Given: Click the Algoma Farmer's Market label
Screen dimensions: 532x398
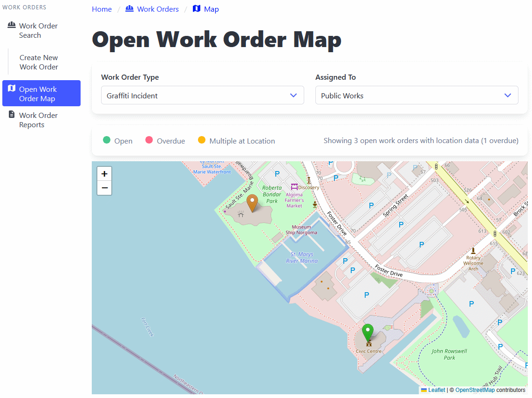Looking at the screenshot, I should [x=294, y=200].
